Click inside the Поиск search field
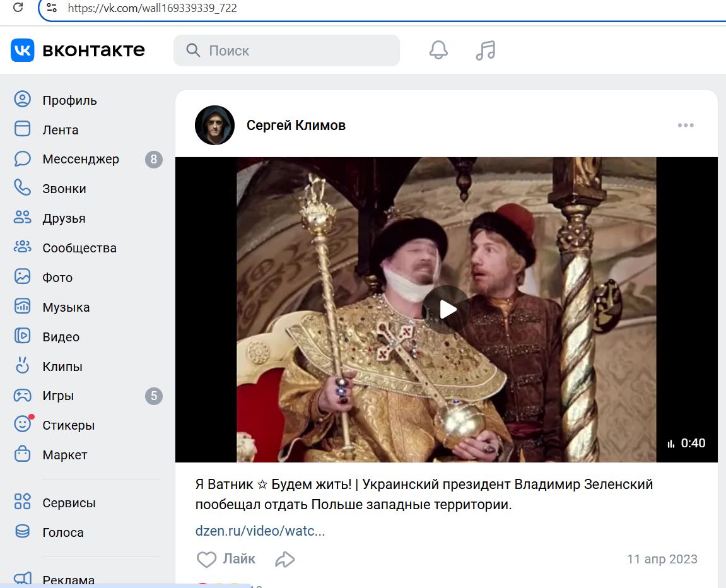726x588 pixels. [287, 50]
